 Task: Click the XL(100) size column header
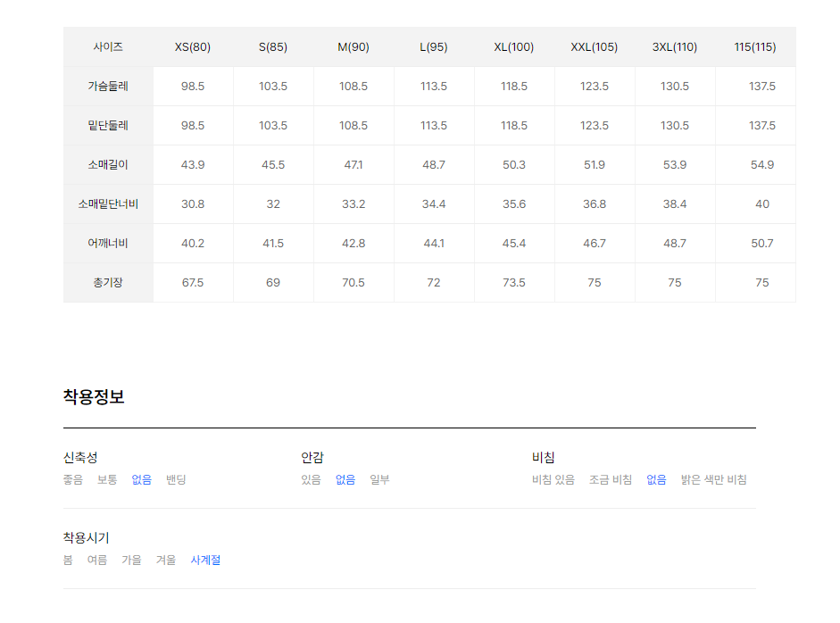(x=514, y=47)
